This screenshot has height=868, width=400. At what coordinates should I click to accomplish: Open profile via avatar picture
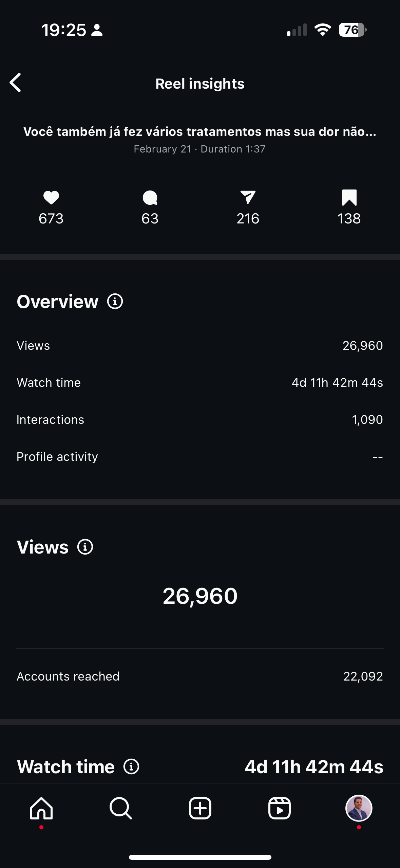pyautogui.click(x=359, y=808)
